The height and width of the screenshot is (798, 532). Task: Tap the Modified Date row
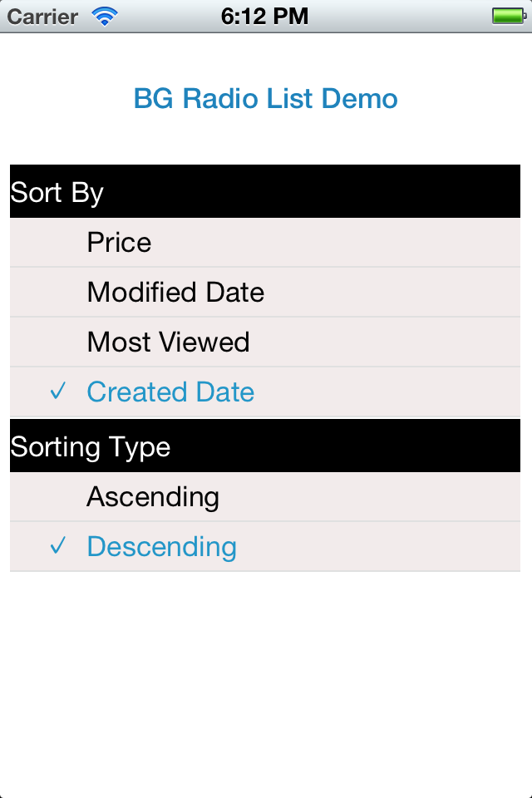(266, 292)
